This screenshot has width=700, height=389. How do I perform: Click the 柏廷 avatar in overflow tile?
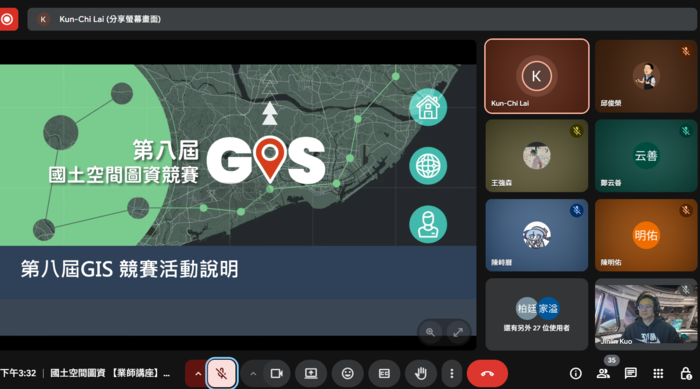click(x=527, y=308)
